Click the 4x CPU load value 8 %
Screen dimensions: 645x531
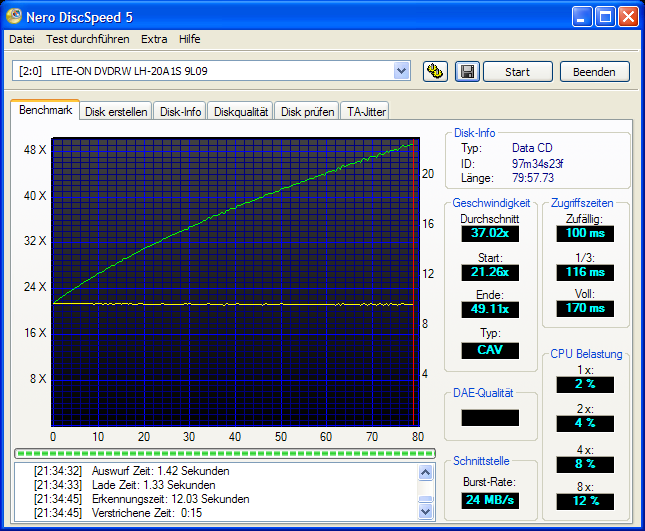click(585, 465)
